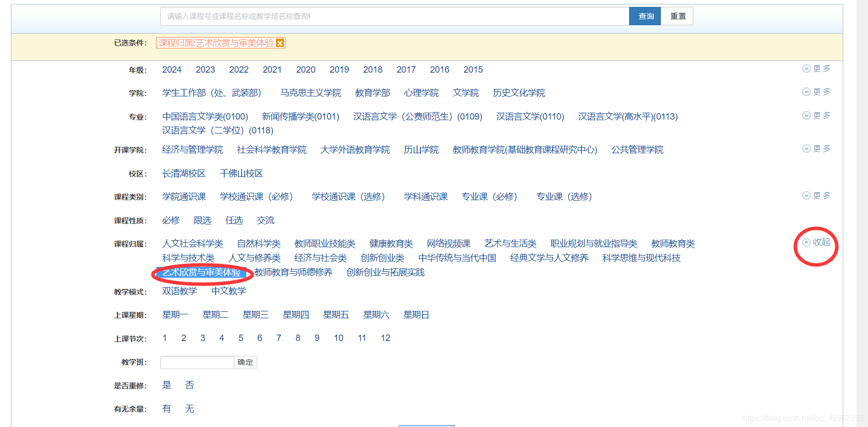Choose 无 for 有无余量
This screenshot has width=868, height=427.
tap(189, 409)
